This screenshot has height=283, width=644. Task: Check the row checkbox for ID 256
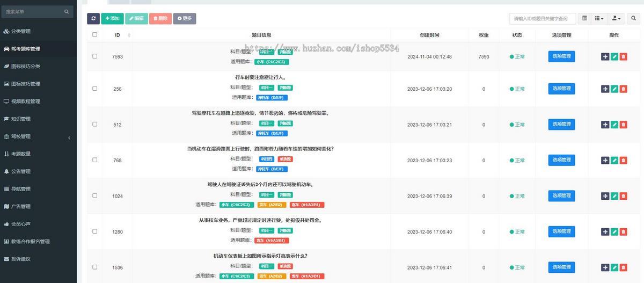point(95,88)
